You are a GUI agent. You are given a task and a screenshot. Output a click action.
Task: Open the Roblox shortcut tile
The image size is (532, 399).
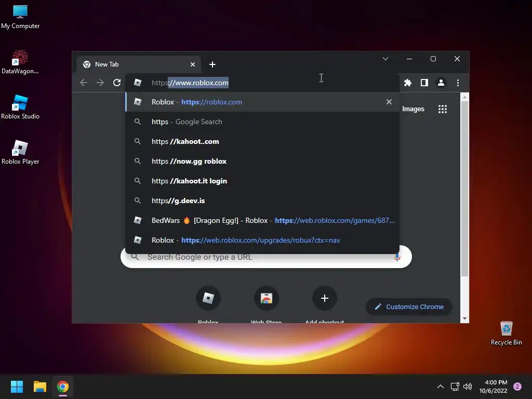(x=208, y=298)
